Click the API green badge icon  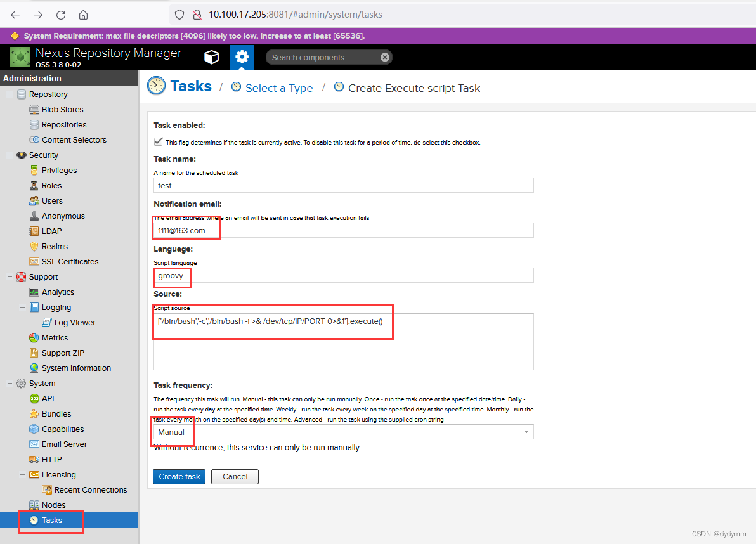pyautogui.click(x=34, y=398)
